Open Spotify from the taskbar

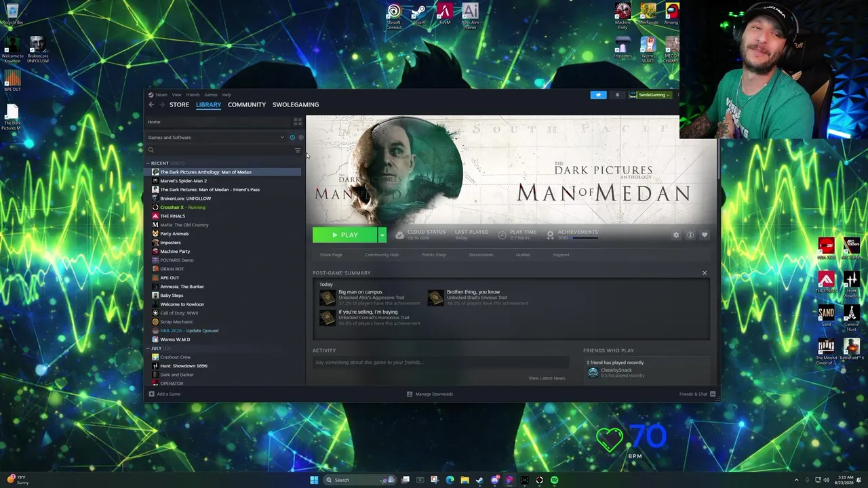554,480
